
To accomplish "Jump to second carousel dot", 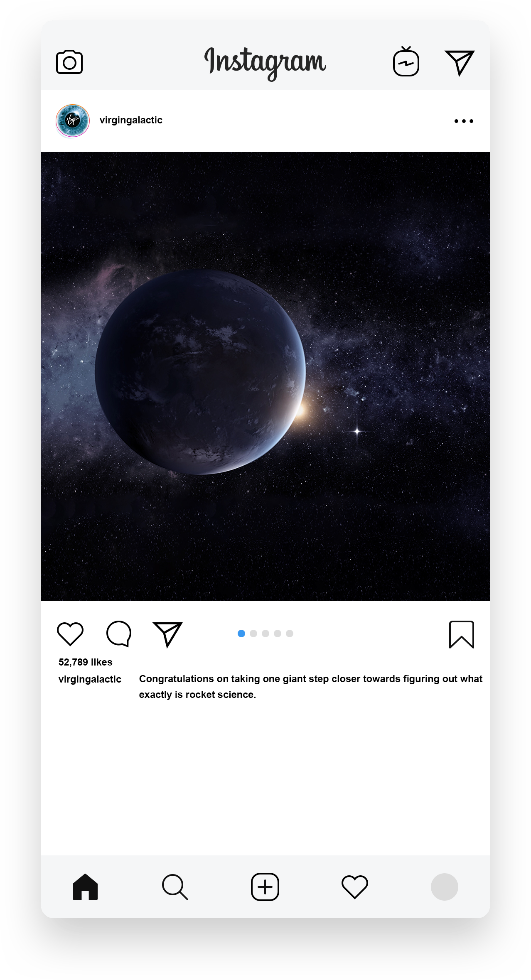I will (253, 634).
